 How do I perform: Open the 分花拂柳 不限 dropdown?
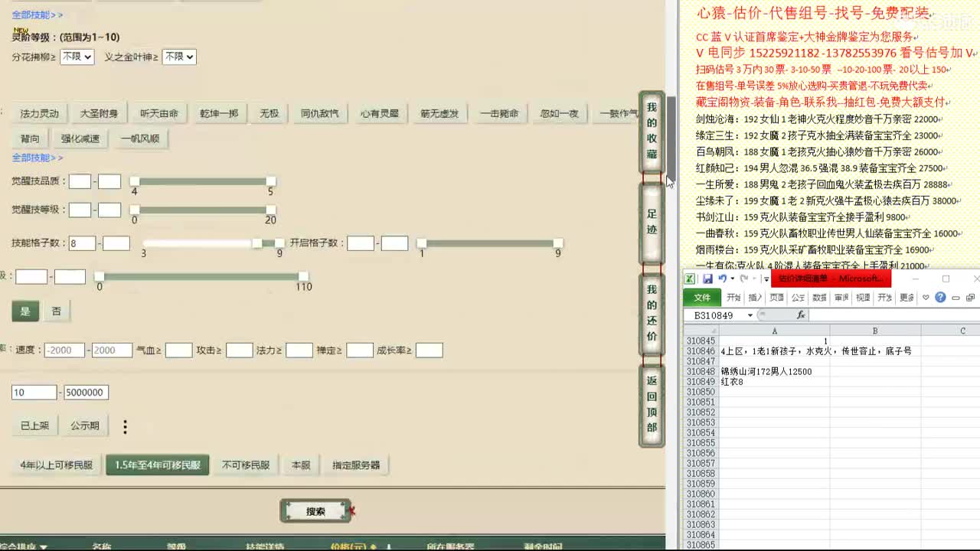pos(77,57)
